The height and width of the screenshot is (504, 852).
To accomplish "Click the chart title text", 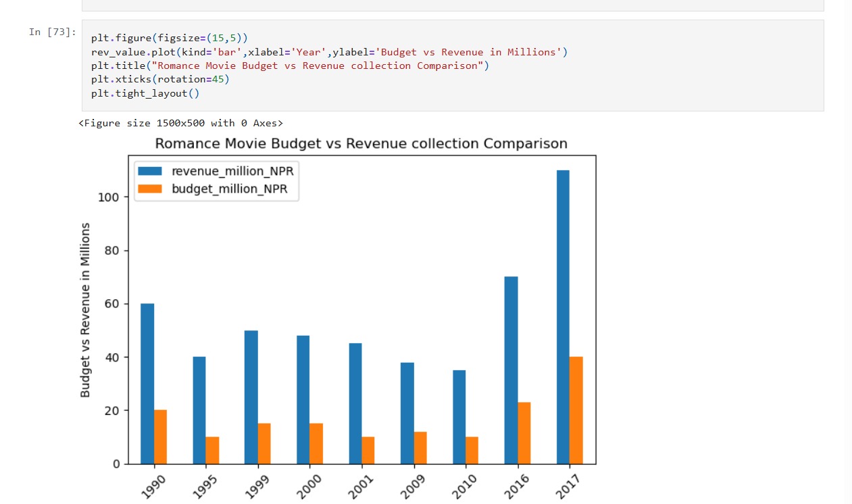I will click(361, 143).
